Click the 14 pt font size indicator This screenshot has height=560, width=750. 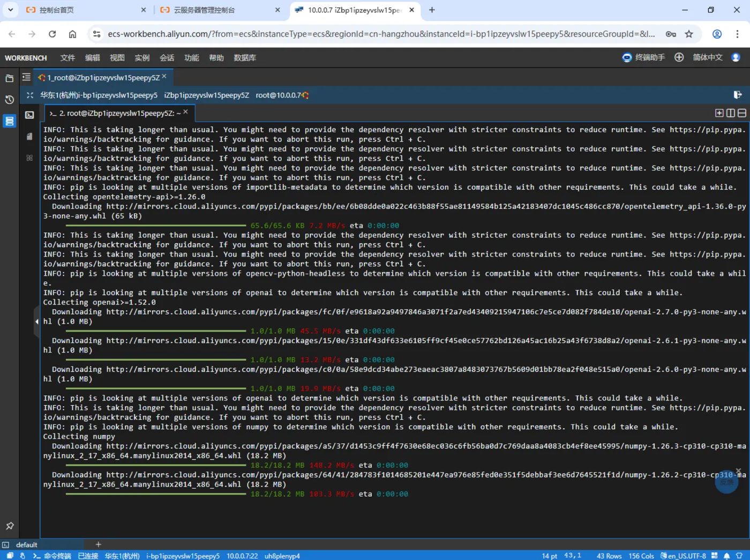pyautogui.click(x=550, y=556)
